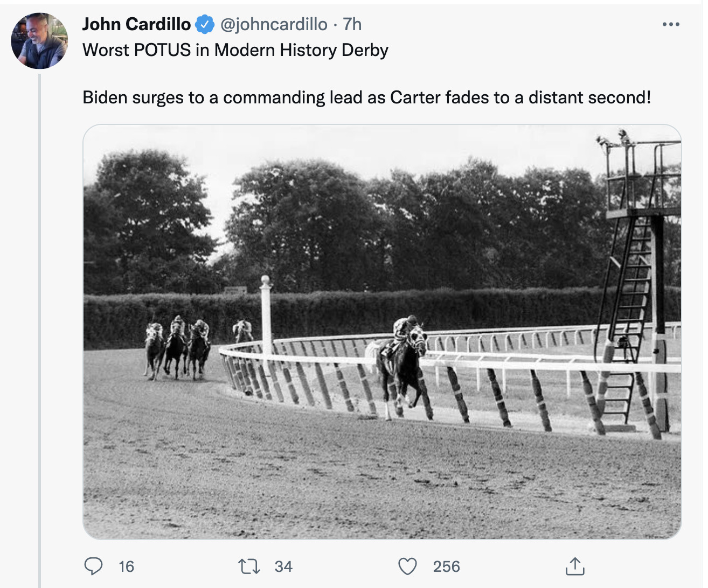
Task: Open the three-dot more options menu
Action: click(671, 24)
